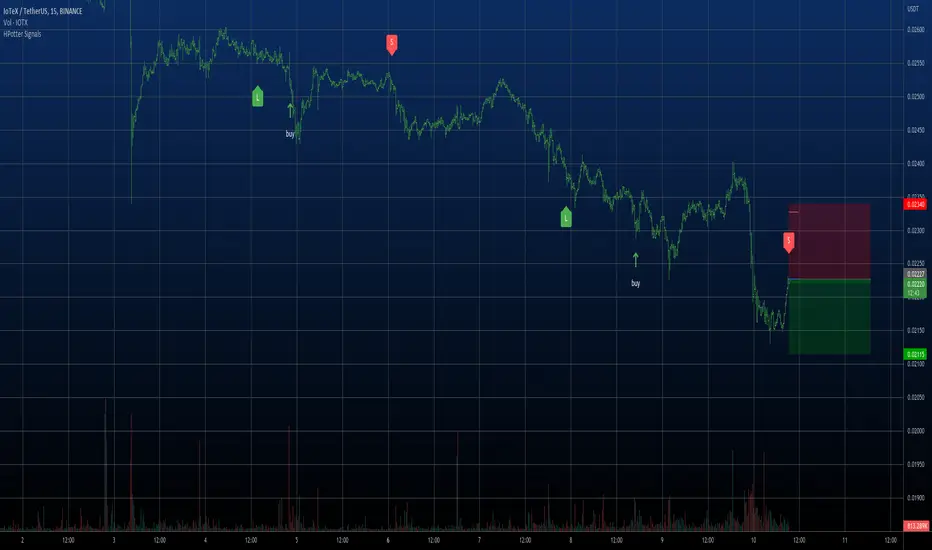Click the 0.02400 price axis label
This screenshot has height=550, width=932.
(x=915, y=164)
